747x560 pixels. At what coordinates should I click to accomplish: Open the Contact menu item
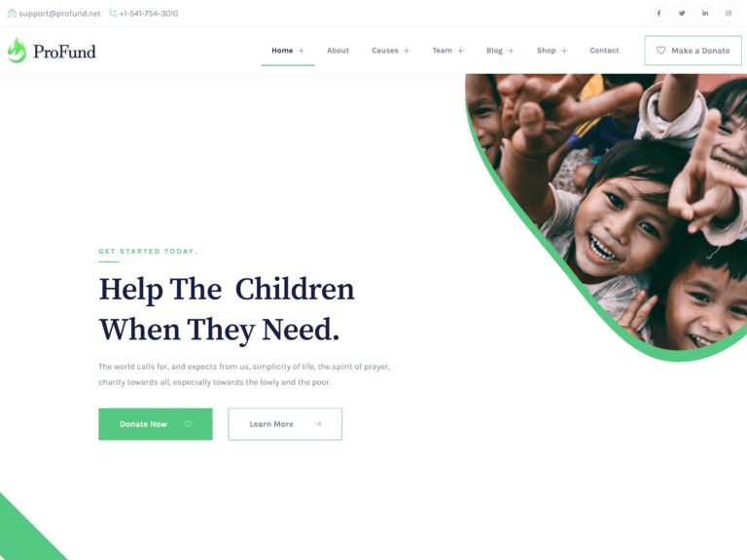click(x=604, y=51)
